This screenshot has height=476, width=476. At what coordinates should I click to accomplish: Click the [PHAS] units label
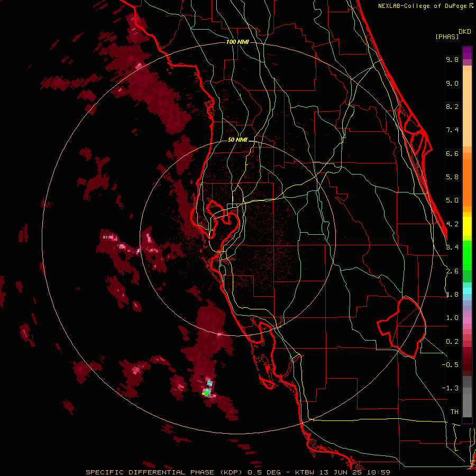pos(447,36)
